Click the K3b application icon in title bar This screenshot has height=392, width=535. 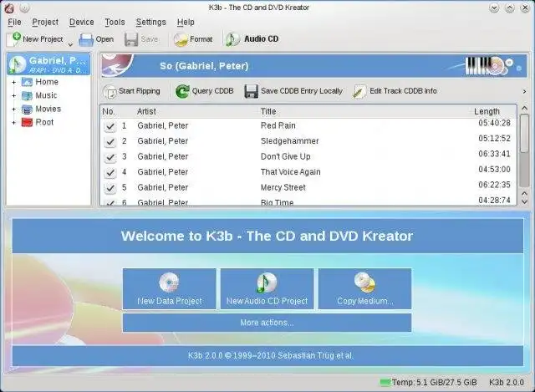click(x=10, y=8)
